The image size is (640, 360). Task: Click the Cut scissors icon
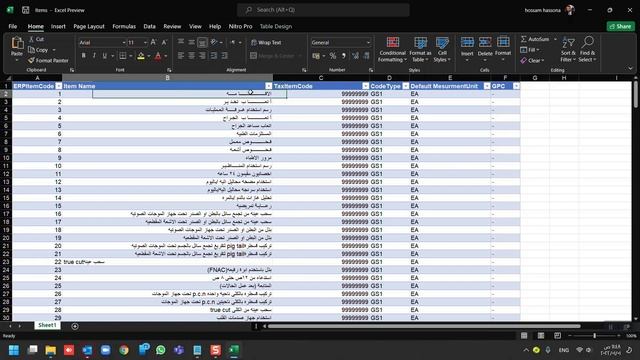[31, 39]
